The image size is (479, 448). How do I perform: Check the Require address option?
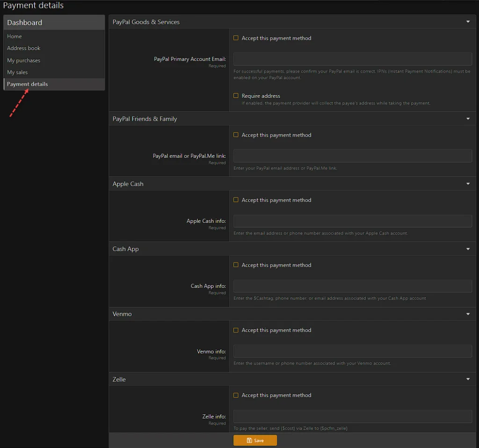[236, 95]
